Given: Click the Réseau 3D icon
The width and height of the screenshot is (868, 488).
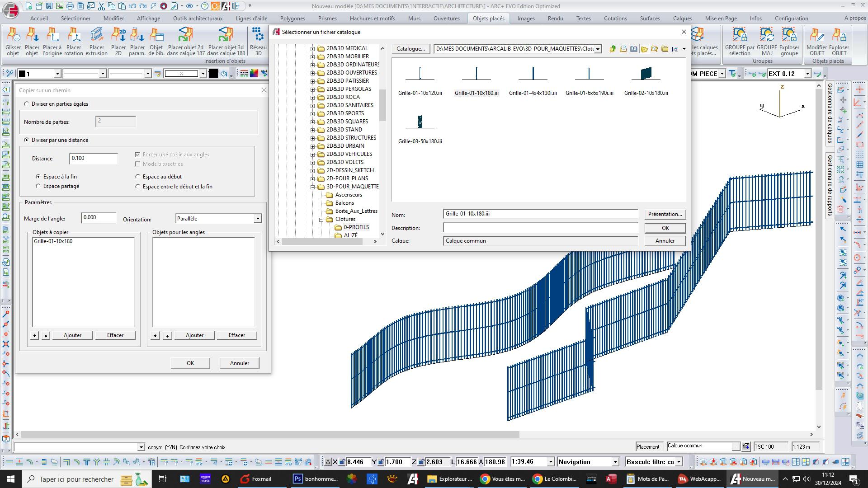Looking at the screenshot, I should point(258,41).
